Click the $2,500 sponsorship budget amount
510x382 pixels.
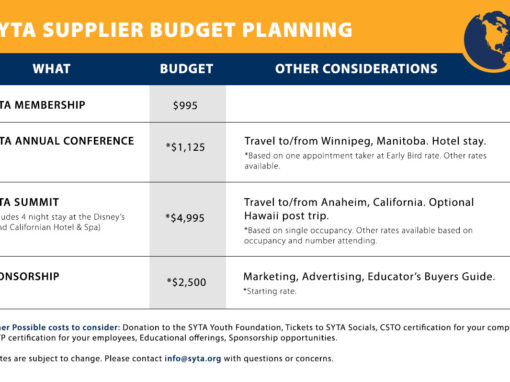[x=187, y=282]
